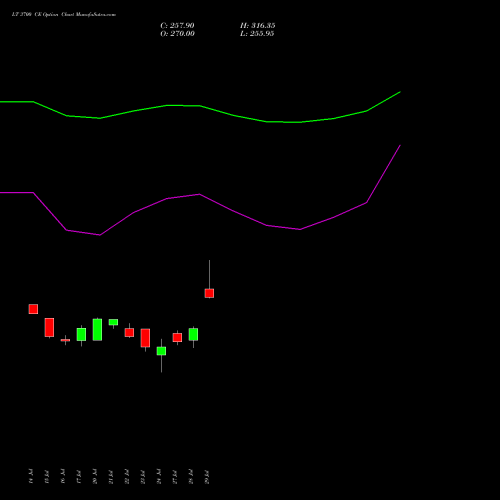Click the purple indicator line
The image size is (500, 500).
(200, 194)
